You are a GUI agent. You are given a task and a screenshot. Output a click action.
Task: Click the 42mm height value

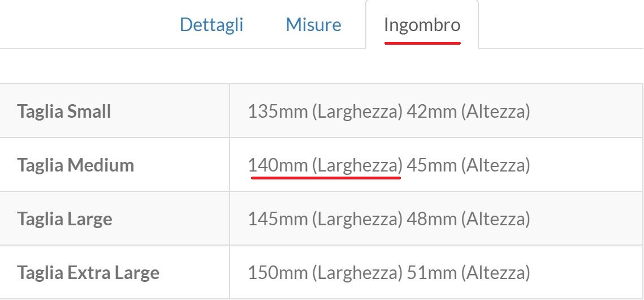(x=431, y=112)
